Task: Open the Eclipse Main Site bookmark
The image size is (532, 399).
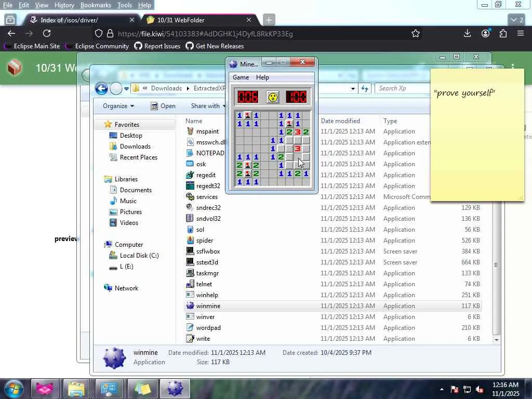Action: pyautogui.click(x=33, y=46)
